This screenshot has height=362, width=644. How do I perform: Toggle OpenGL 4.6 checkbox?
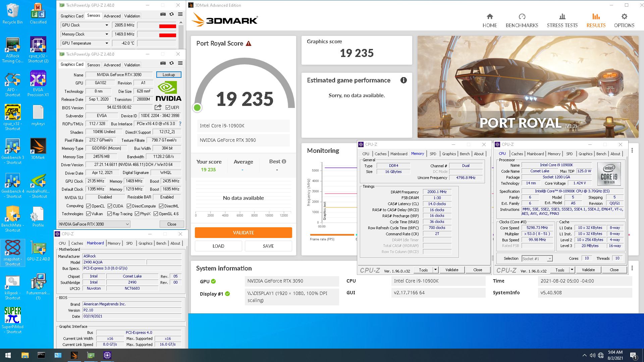[156, 214]
